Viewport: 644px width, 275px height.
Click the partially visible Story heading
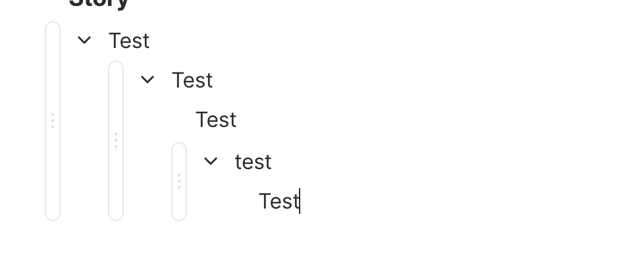pos(99,3)
